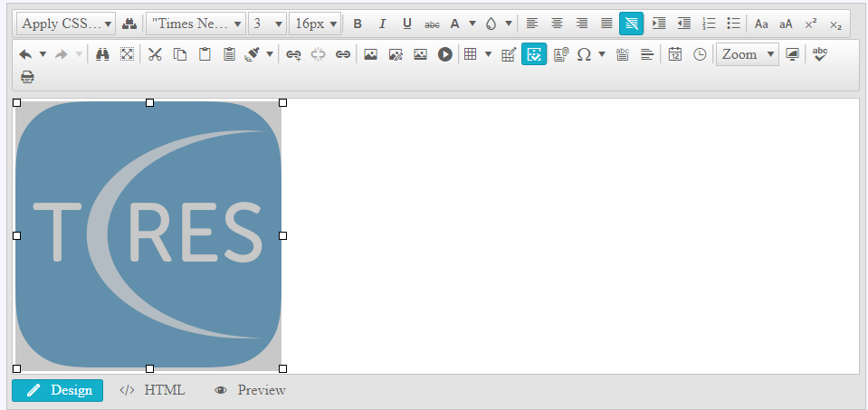
Task: Click the Format Stripper brush icon
Action: click(x=253, y=54)
